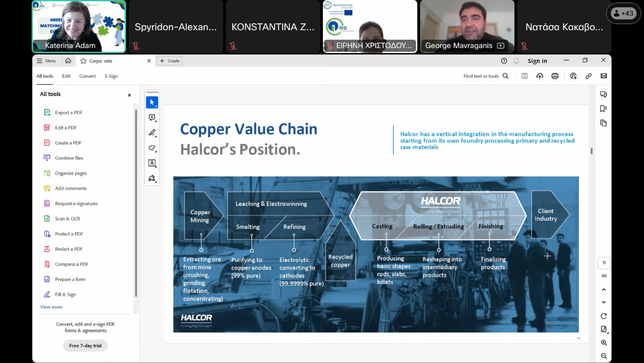The height and width of the screenshot is (363, 644).
Task: Open the Menu hamburger dropdown
Action: (46, 61)
